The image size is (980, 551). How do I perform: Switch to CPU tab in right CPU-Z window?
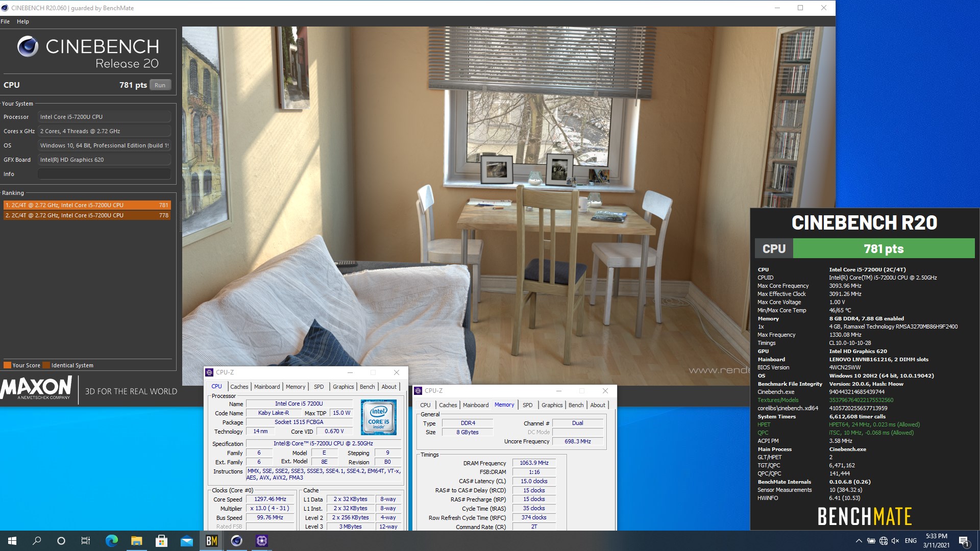pyautogui.click(x=425, y=405)
